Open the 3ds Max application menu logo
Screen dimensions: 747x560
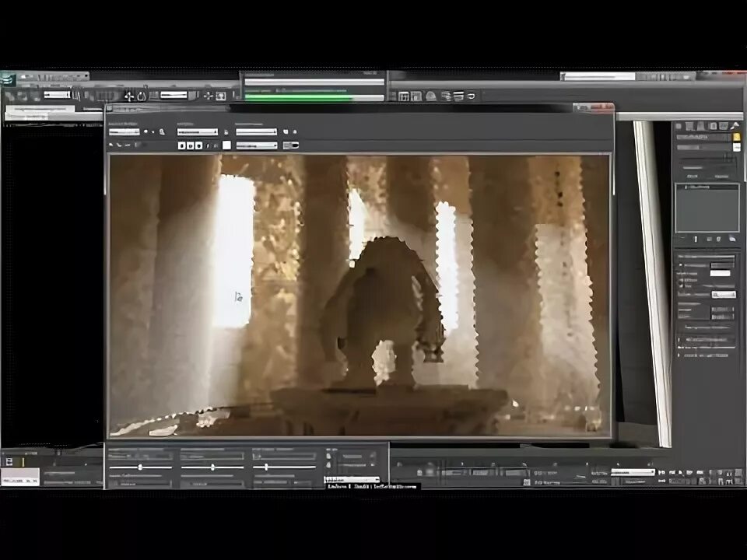point(9,79)
